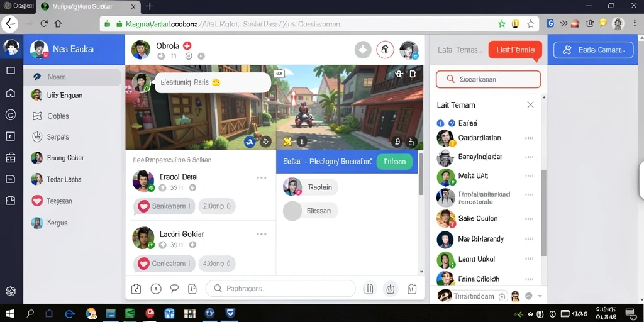Open profile avatar at header right
644x322 pixels.
tap(409, 50)
